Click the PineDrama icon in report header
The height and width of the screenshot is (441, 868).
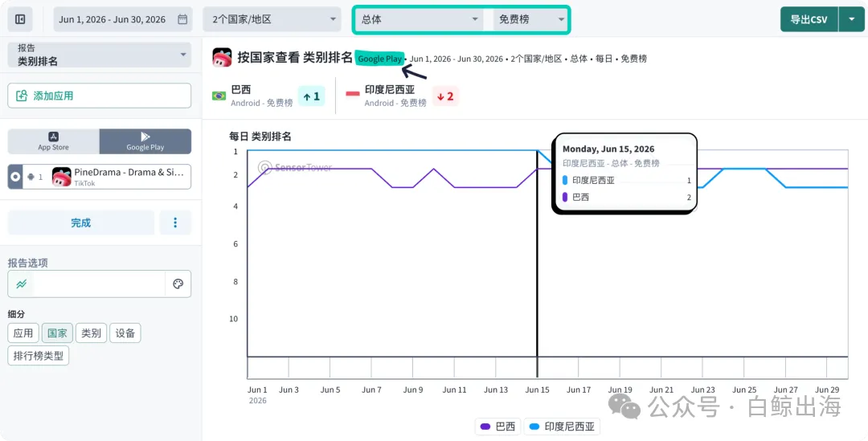222,58
